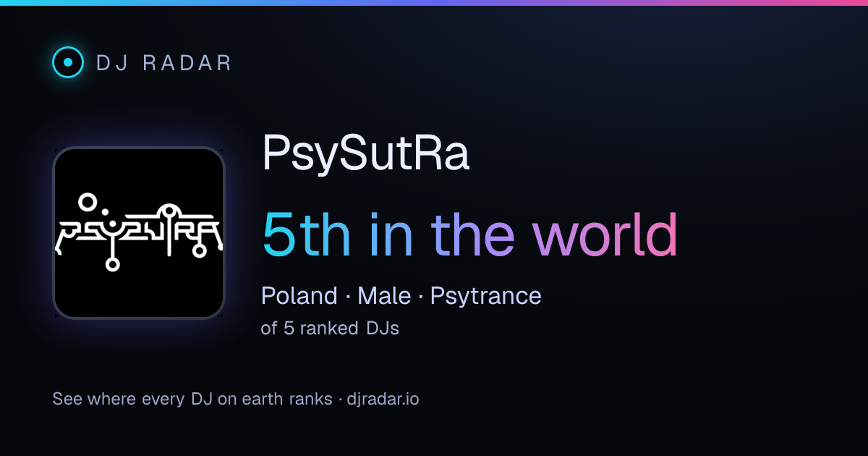This screenshot has height=456, width=868.
Task: Open the PsySutRa logo thumbnail
Action: 139,233
